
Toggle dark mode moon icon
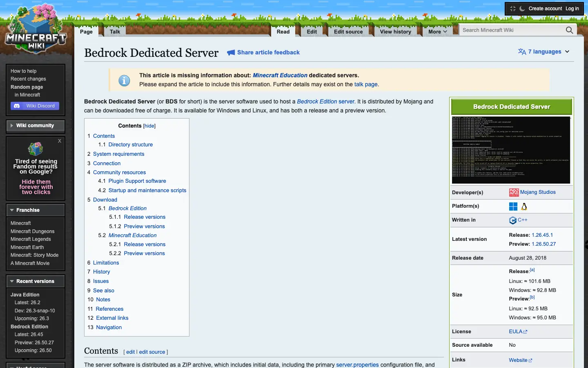[x=522, y=9]
